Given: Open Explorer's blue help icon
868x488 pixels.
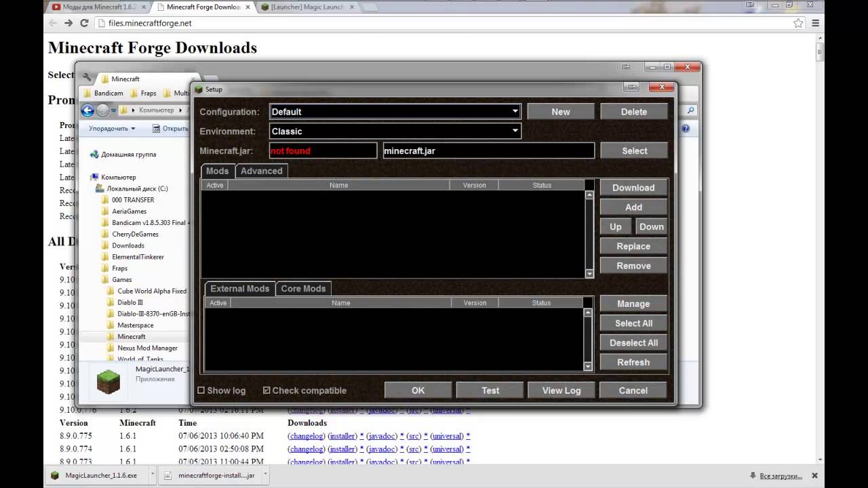Looking at the screenshot, I should coord(686,128).
